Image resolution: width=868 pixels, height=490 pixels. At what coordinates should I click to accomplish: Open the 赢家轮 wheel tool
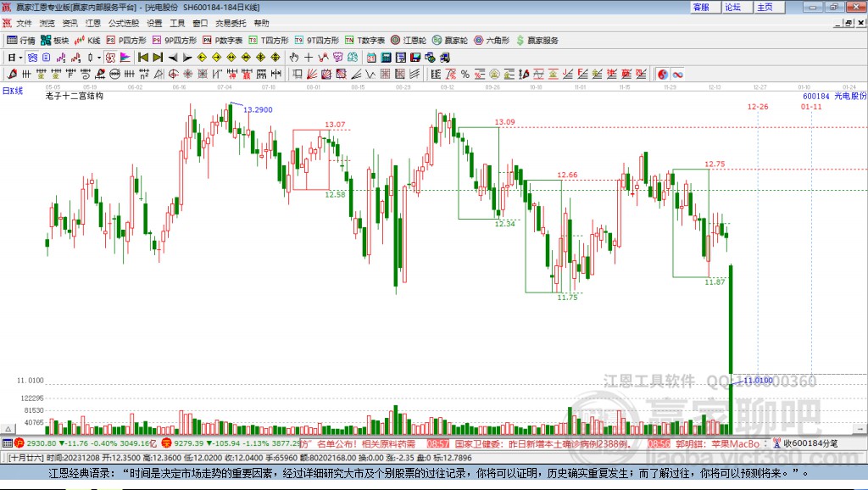pyautogui.click(x=450, y=41)
